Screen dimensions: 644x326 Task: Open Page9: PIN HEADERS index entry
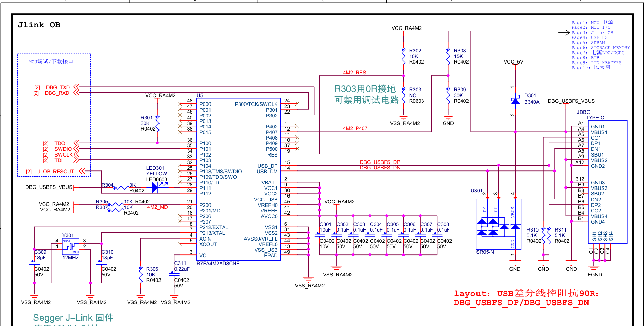click(596, 63)
